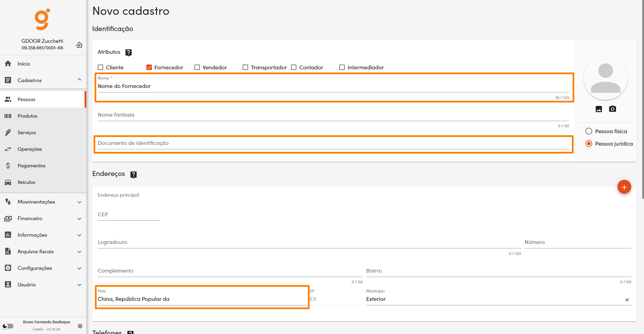Uncheck the Fornecedor checkbox
This screenshot has width=644, height=334.
[x=149, y=67]
